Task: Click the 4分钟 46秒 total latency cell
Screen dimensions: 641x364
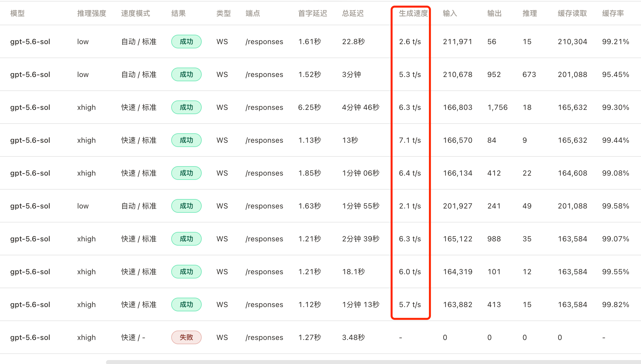Action: [361, 107]
